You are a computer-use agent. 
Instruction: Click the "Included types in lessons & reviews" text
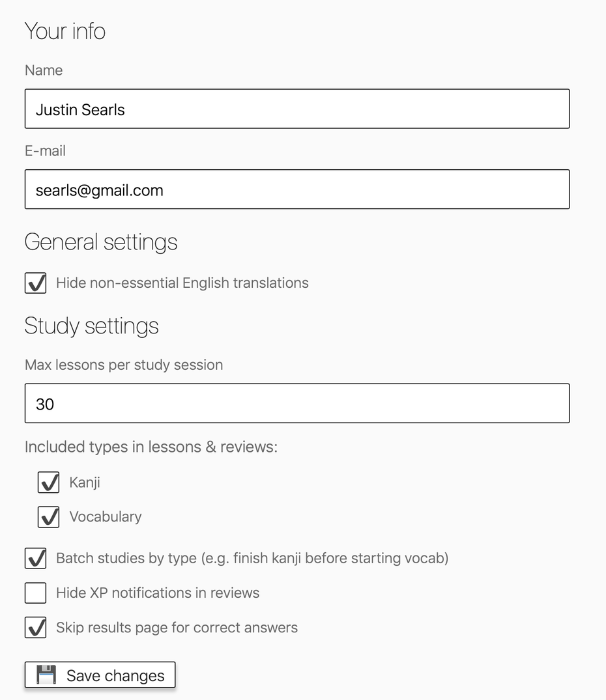click(151, 447)
